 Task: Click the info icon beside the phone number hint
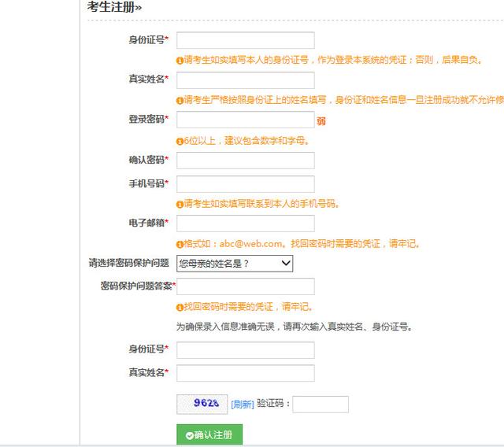point(180,204)
